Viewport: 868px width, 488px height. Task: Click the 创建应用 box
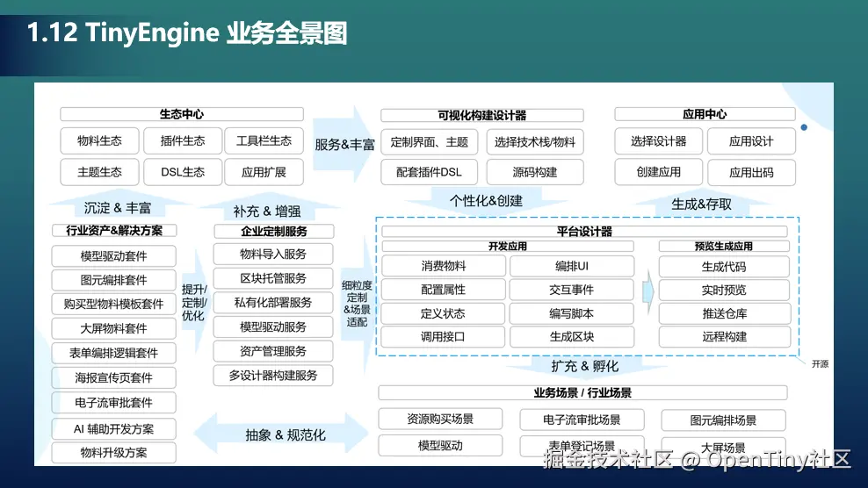pos(659,172)
